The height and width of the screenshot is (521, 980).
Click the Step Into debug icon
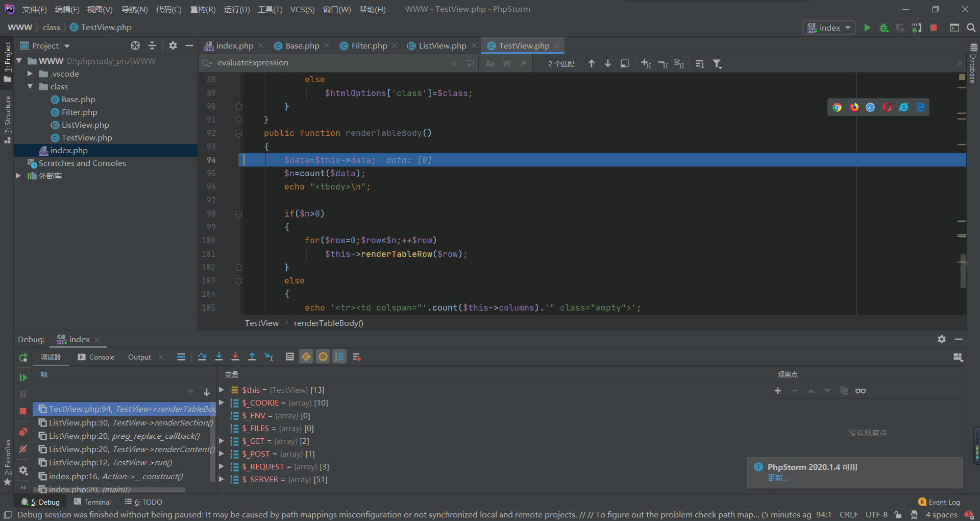[x=219, y=357]
